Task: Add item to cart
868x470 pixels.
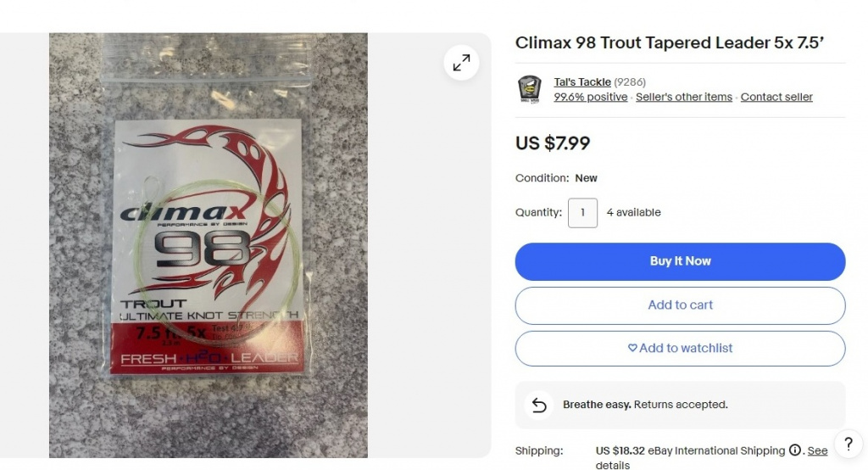Action: click(x=680, y=305)
